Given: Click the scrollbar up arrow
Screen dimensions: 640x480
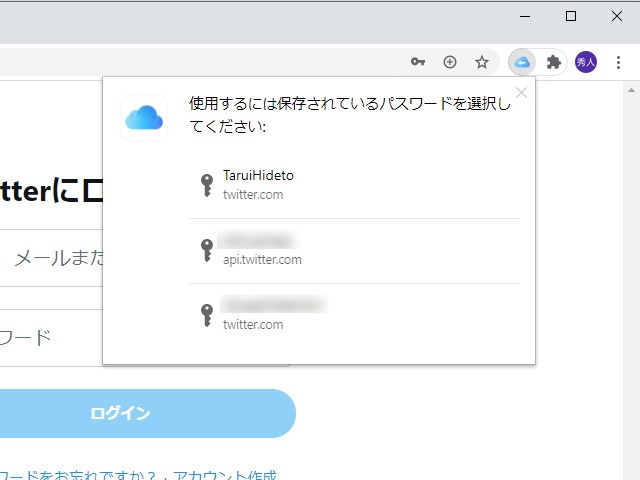Looking at the screenshot, I should click(x=631, y=90).
